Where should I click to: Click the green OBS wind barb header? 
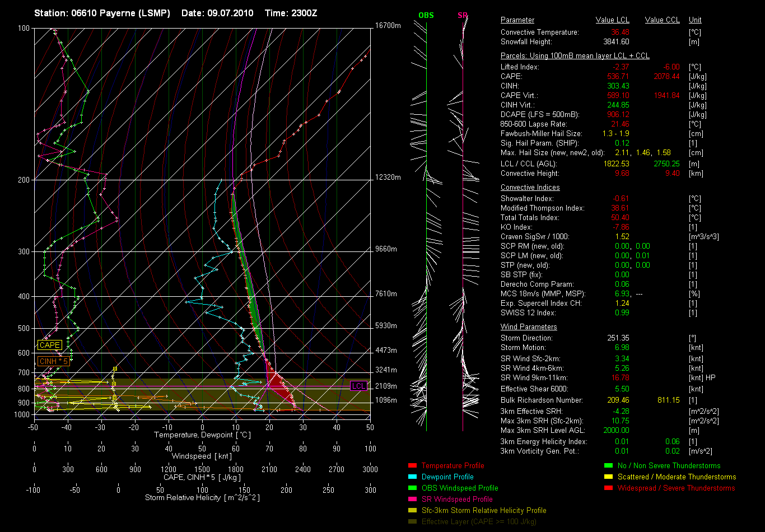click(426, 15)
